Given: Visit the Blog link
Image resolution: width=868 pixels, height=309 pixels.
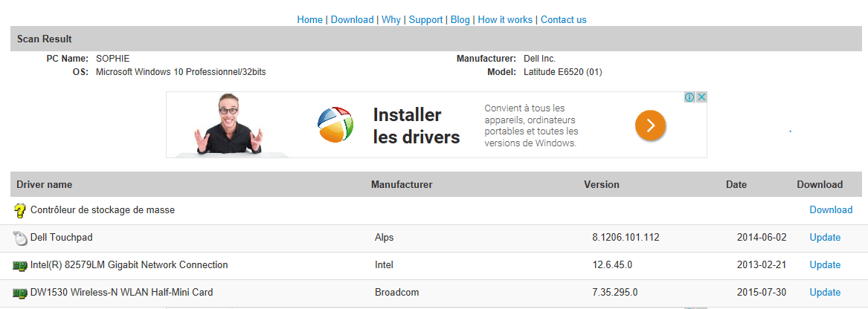Looking at the screenshot, I should pos(460,20).
